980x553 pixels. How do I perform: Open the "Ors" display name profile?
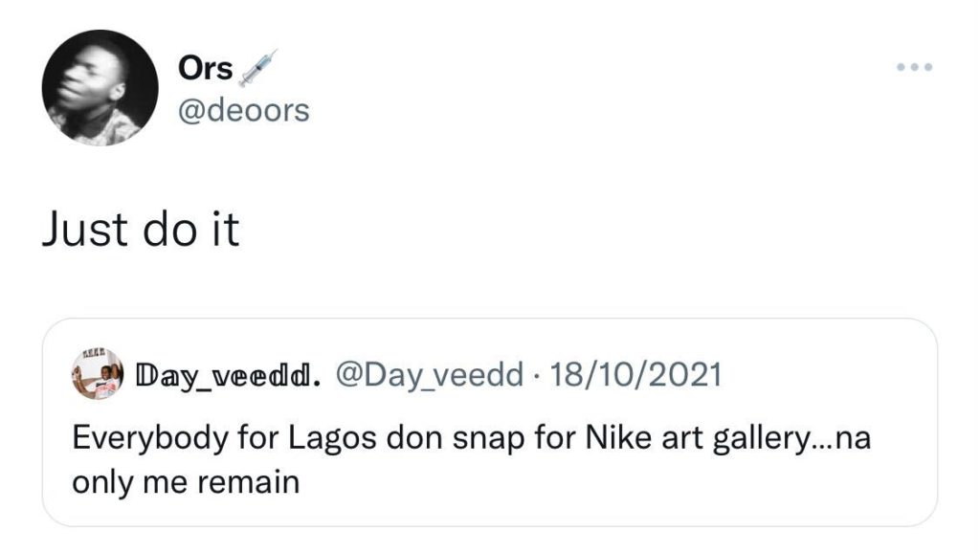205,68
